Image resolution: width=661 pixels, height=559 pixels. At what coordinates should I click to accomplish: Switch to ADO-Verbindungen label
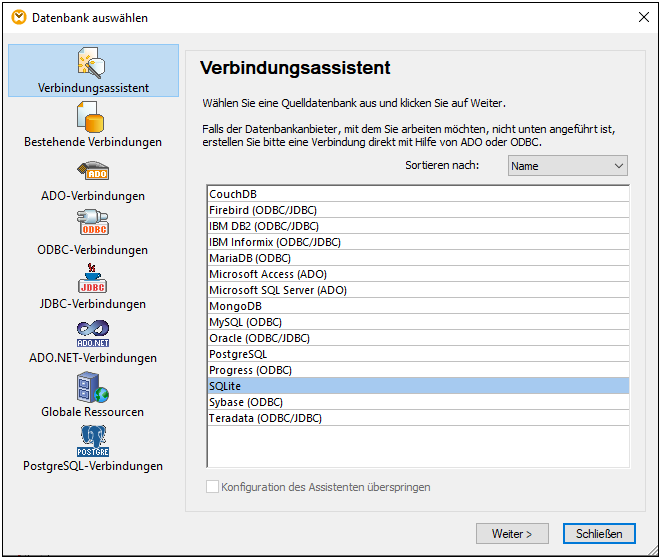coord(93,196)
